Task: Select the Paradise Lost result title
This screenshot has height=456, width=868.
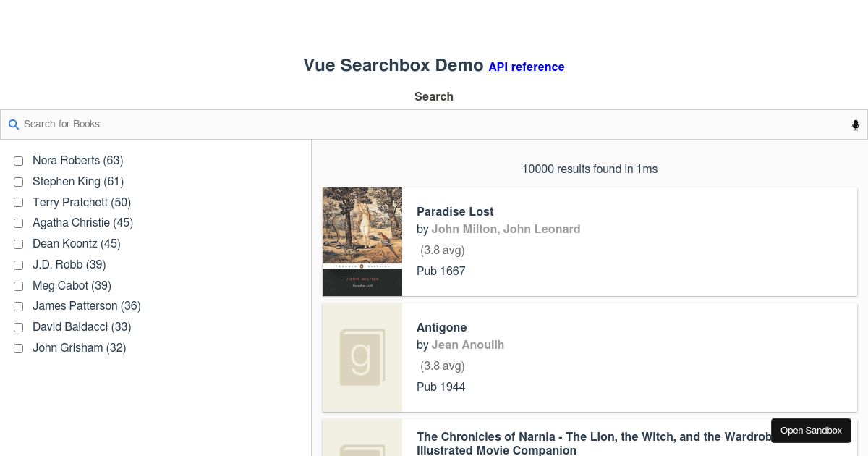Action: 455,211
